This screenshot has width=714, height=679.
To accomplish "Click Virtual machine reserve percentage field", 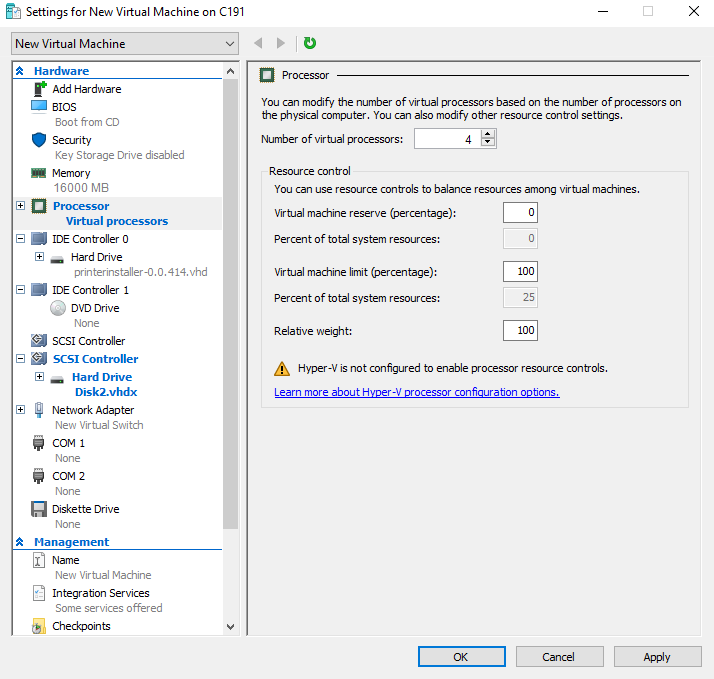I will (520, 213).
